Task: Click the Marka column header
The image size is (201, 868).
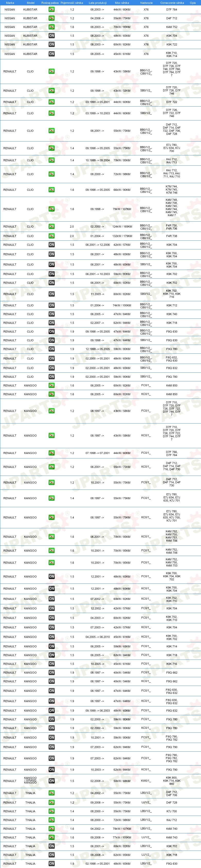Action: click(10, 3)
